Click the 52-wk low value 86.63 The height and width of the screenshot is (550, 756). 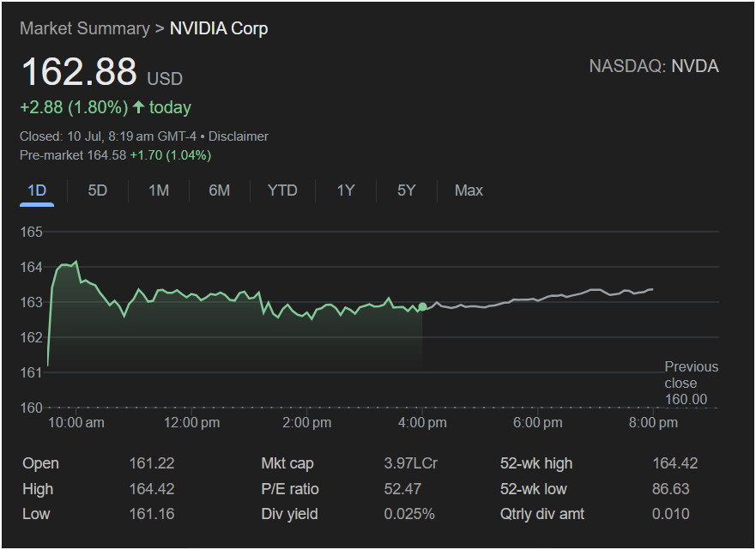671,489
